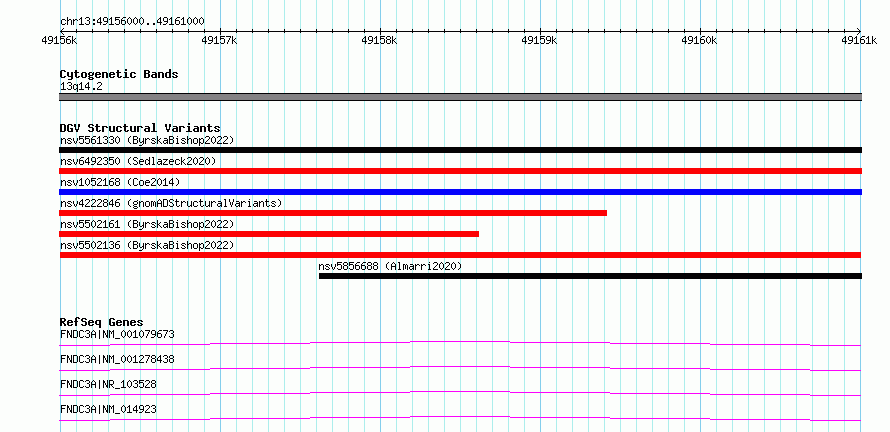
Task: Open the FNDC3A|NM_001079673 transcript label
Action: [x=117, y=334]
